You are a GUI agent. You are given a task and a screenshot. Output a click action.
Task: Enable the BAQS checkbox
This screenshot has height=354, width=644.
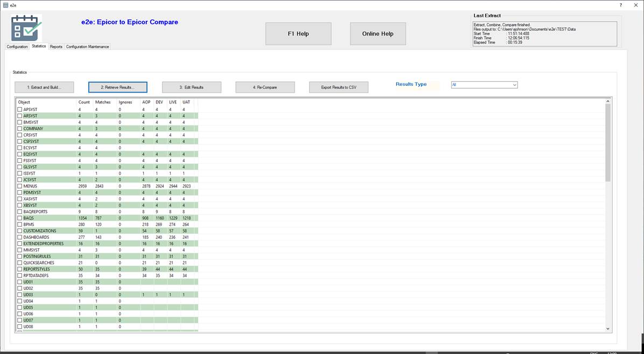pos(20,218)
